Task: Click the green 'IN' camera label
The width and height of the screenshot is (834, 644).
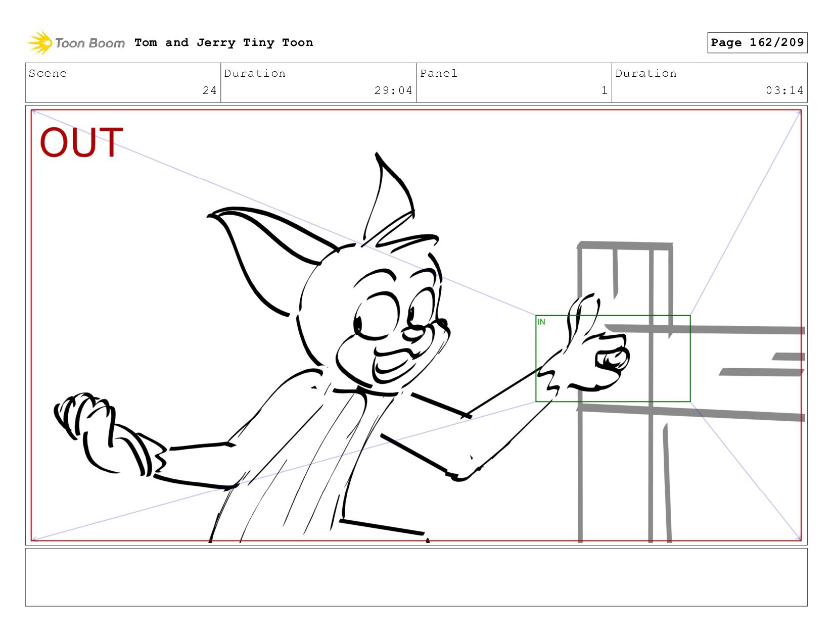Action: point(541,322)
